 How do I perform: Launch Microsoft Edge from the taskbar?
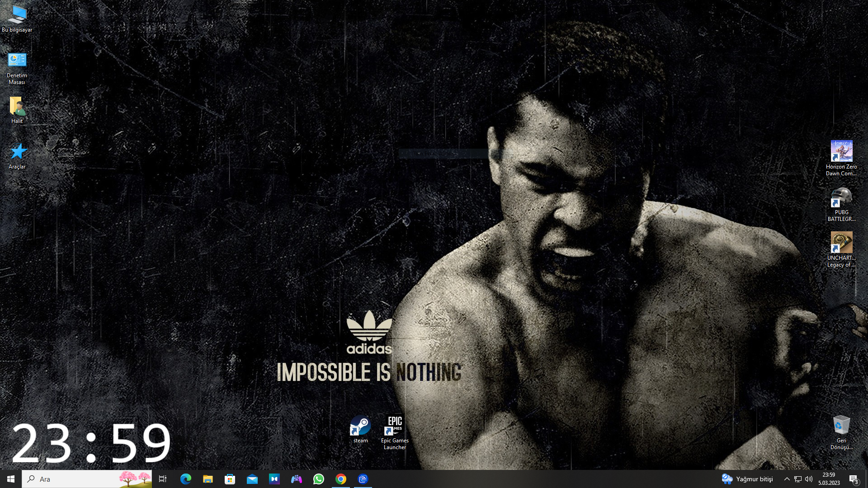[x=185, y=479]
